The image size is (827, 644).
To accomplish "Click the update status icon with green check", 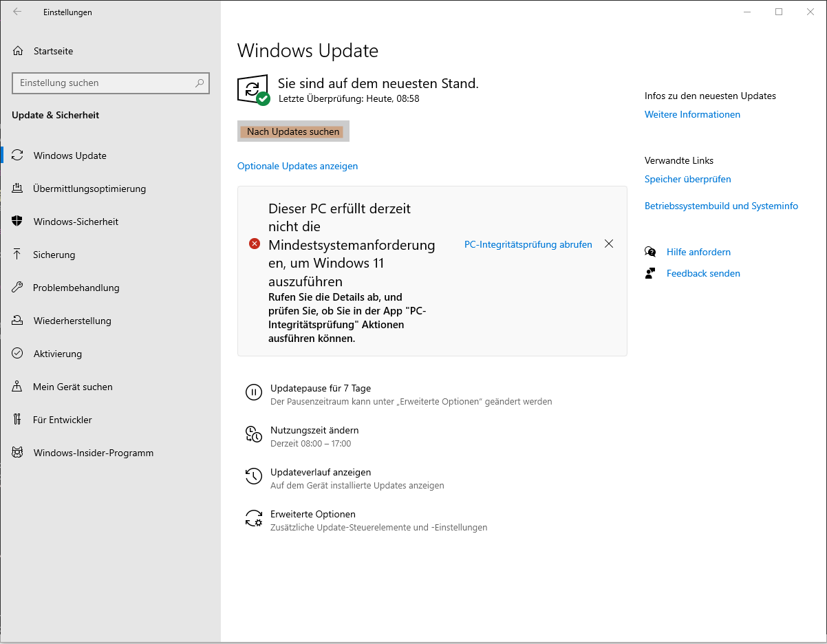I will coord(253,90).
